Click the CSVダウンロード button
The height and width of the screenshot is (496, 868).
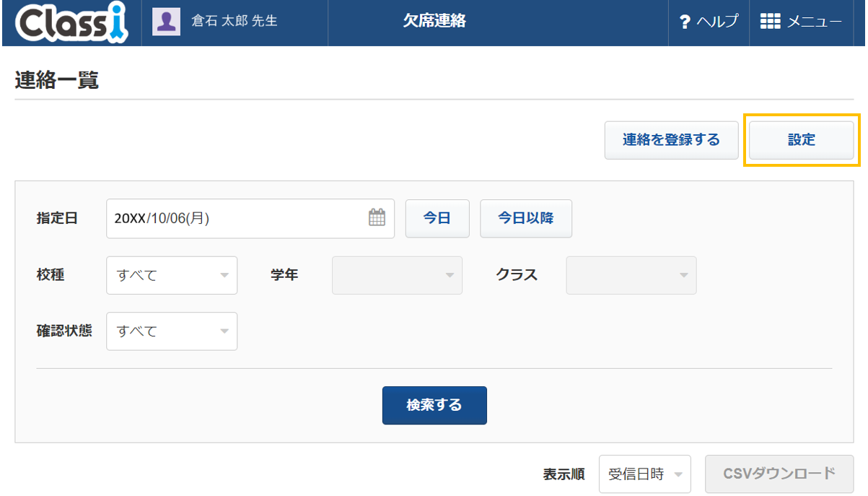tap(779, 474)
